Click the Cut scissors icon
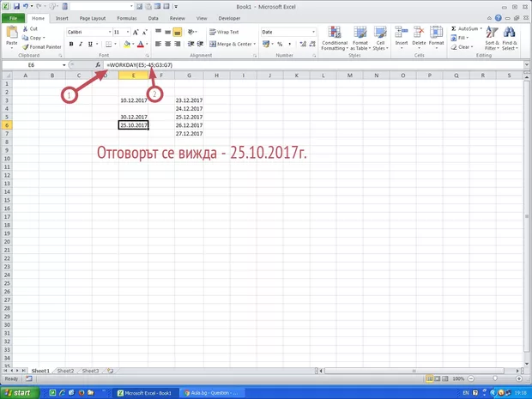Image resolution: width=532 pixels, height=399 pixels. 25,29
